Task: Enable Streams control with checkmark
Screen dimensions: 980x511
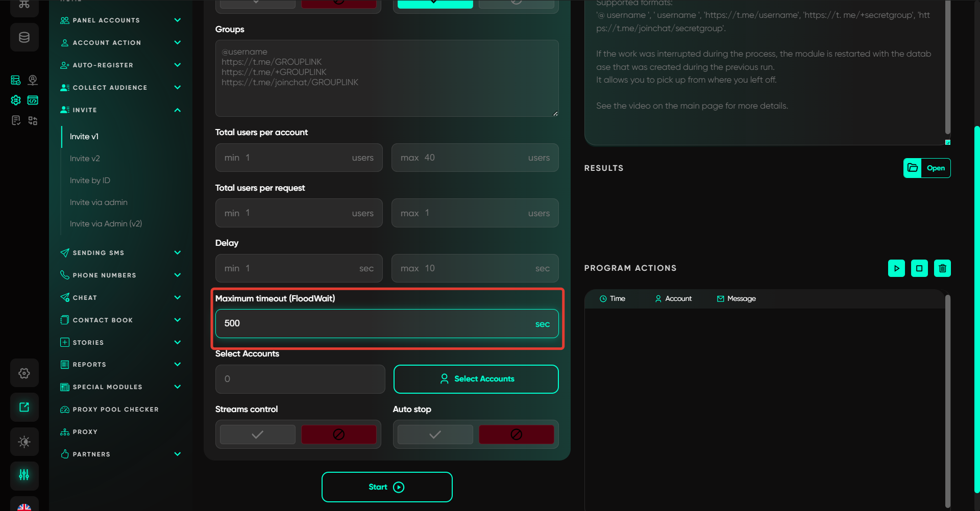Action: click(x=258, y=435)
